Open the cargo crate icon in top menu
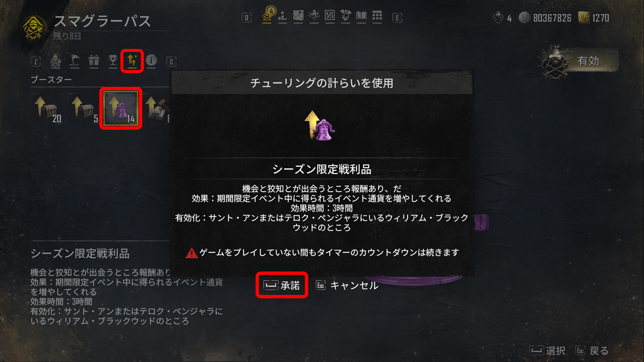The height and width of the screenshot is (362, 644). coord(330,16)
